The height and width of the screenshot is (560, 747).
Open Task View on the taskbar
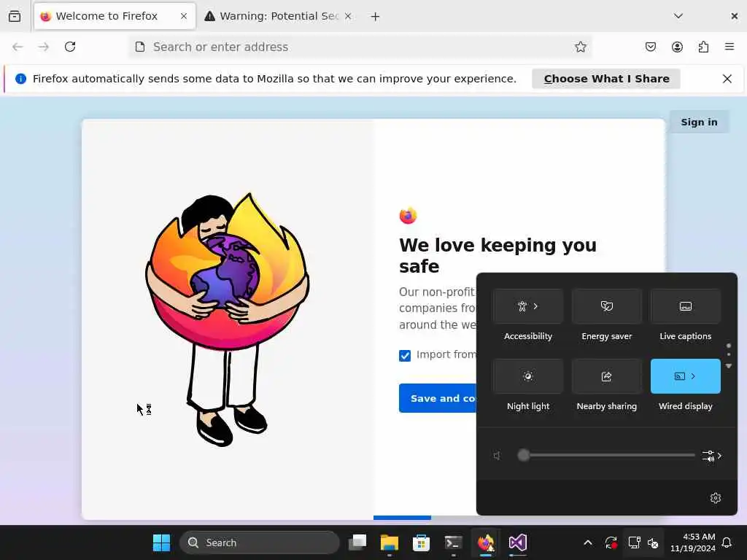coord(357,542)
